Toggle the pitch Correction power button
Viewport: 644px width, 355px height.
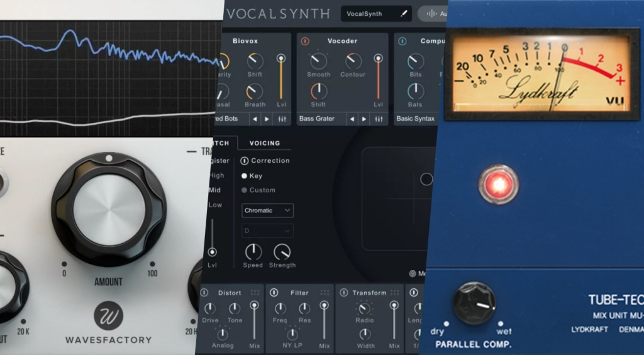[245, 161]
